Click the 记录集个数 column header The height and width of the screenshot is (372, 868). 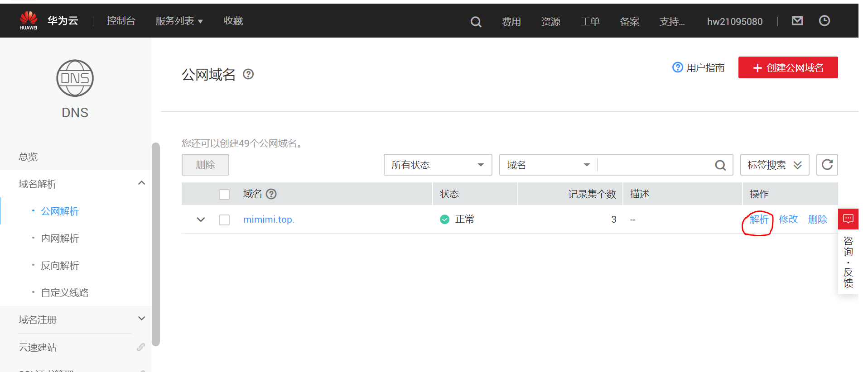point(592,194)
